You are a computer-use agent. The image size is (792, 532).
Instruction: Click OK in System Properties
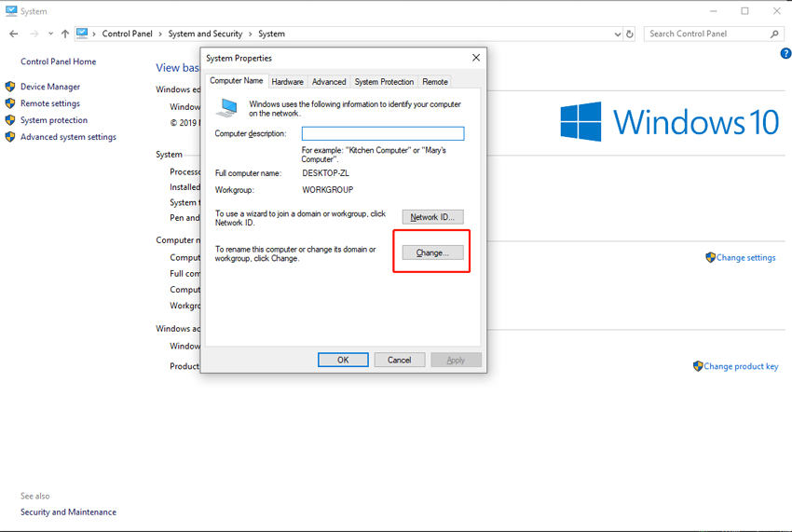tap(343, 360)
